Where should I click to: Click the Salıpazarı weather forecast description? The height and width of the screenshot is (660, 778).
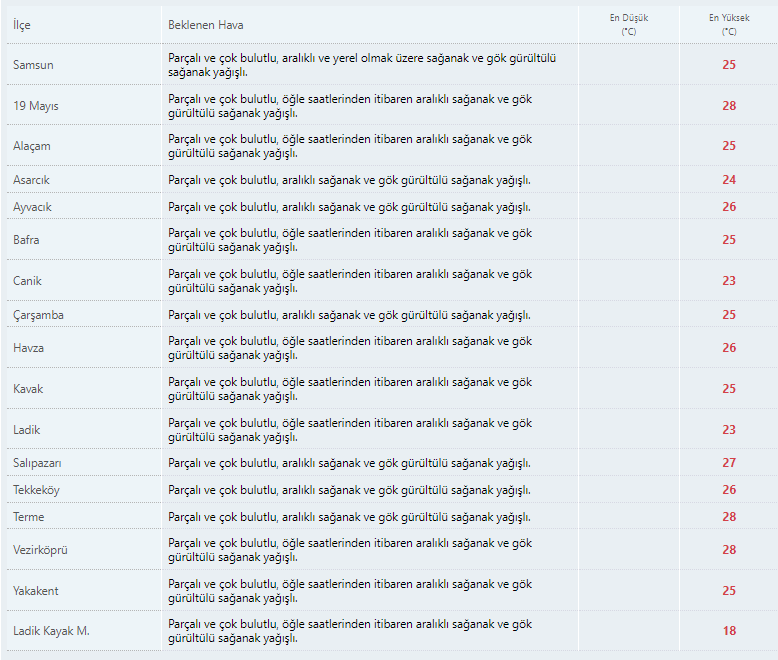point(349,463)
